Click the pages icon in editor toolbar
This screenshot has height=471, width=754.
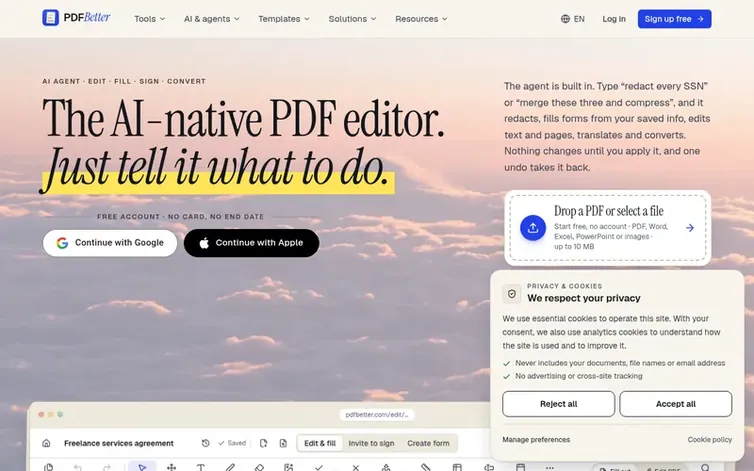49,467
